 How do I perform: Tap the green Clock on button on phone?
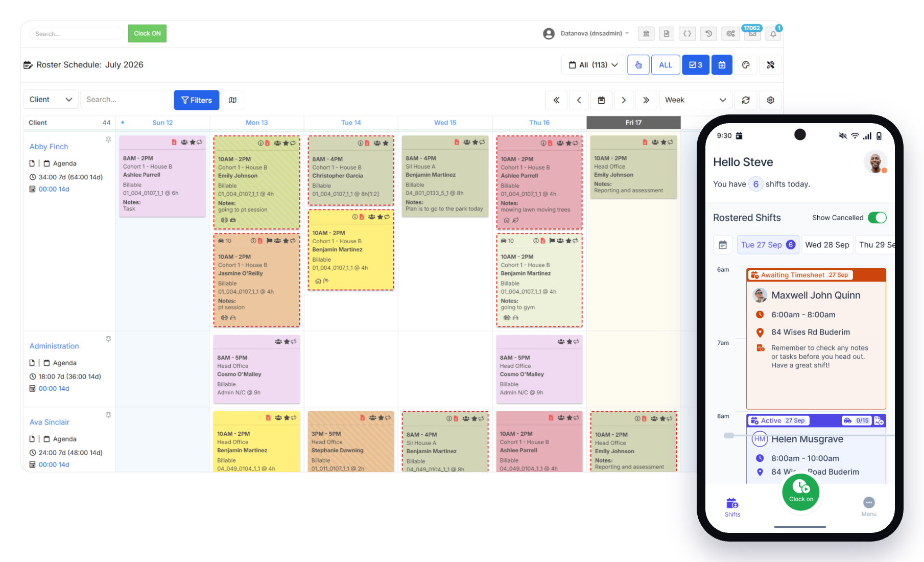coord(800,492)
